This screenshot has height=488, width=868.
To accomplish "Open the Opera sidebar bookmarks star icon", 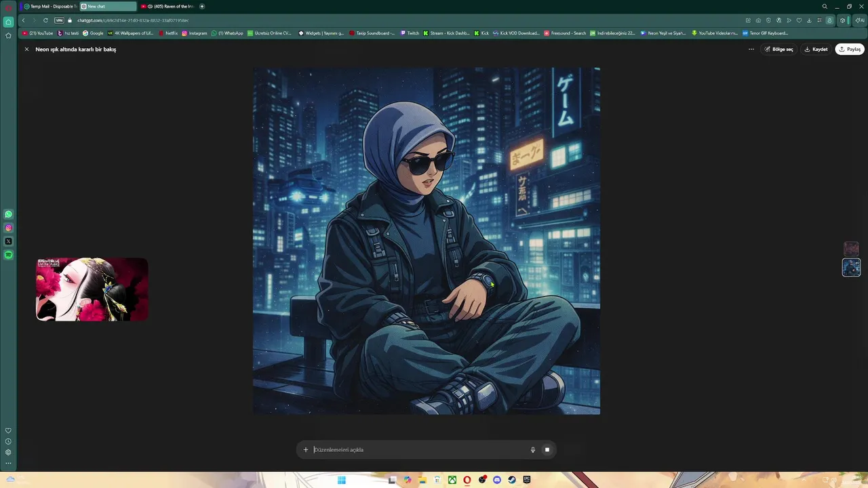I will (x=8, y=35).
